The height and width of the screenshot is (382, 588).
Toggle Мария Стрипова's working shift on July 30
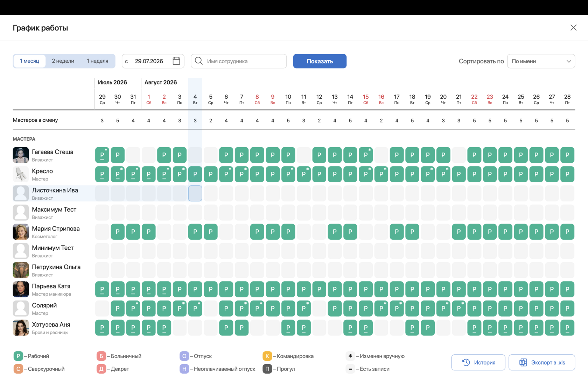(118, 232)
